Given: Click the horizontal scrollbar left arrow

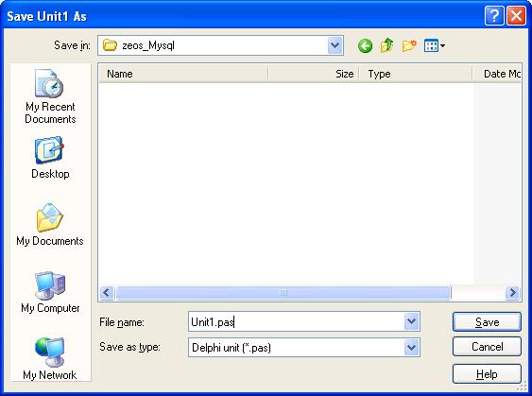Looking at the screenshot, I should (107, 292).
